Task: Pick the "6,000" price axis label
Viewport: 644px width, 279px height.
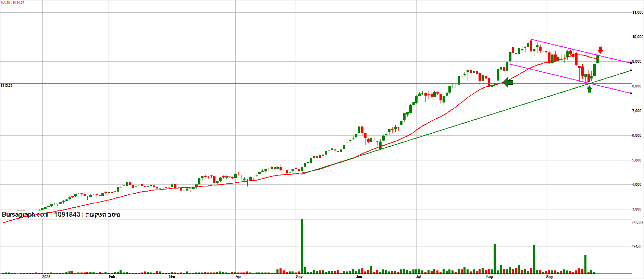Action: point(637,136)
